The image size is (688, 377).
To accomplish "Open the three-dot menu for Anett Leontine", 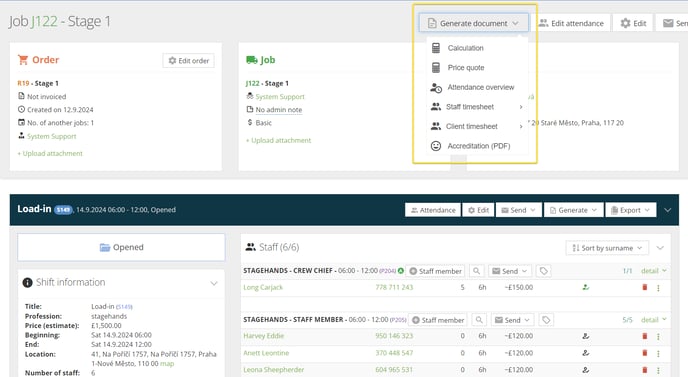I will (658, 353).
